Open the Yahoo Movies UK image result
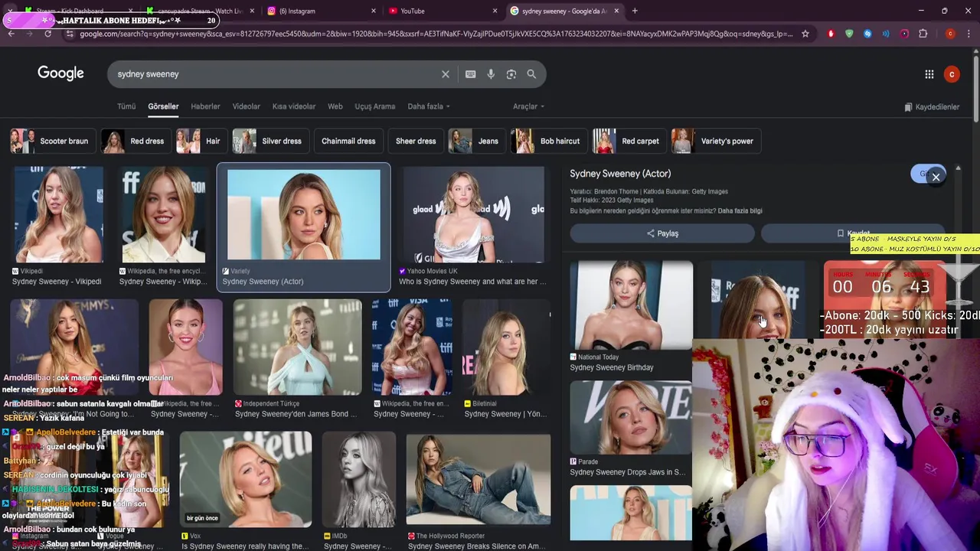980x551 pixels. point(474,215)
